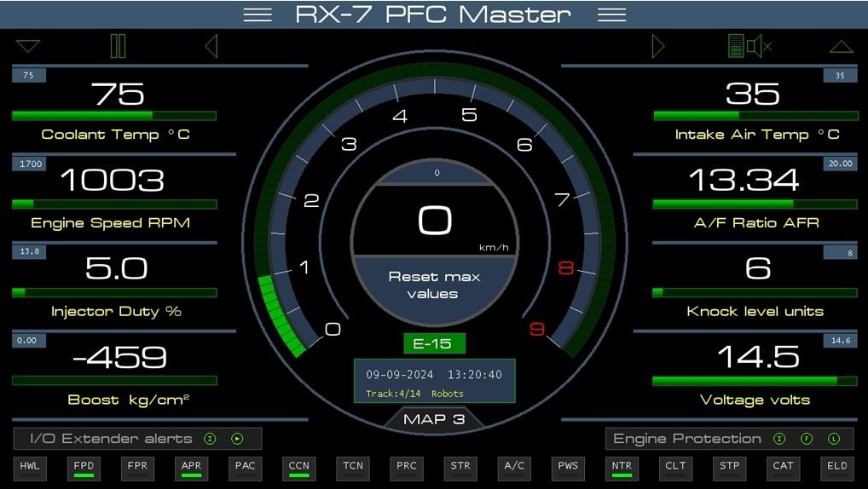Toggle the CAT indicator
Image resolution: width=868 pixels, height=489 pixels.
point(784,468)
